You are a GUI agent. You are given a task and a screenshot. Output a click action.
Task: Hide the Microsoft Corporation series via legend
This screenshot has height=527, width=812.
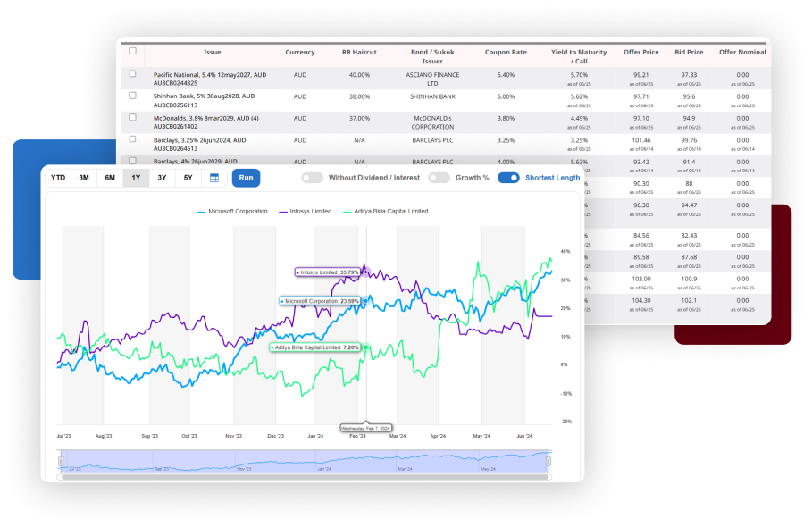tap(232, 211)
